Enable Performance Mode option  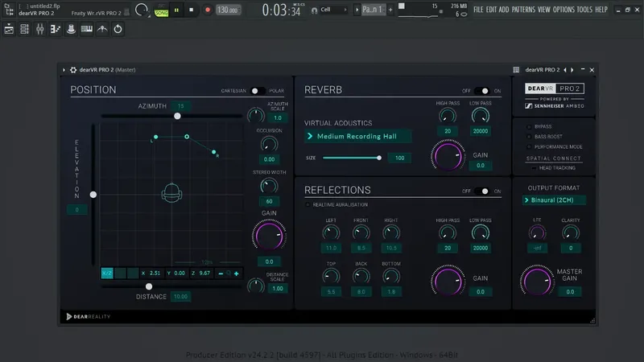tap(529, 146)
